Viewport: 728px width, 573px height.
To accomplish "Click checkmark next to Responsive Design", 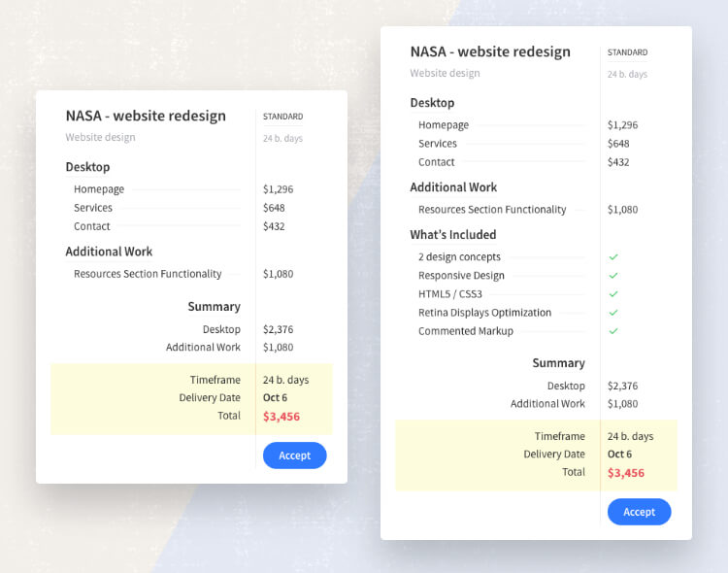I will pos(613,276).
